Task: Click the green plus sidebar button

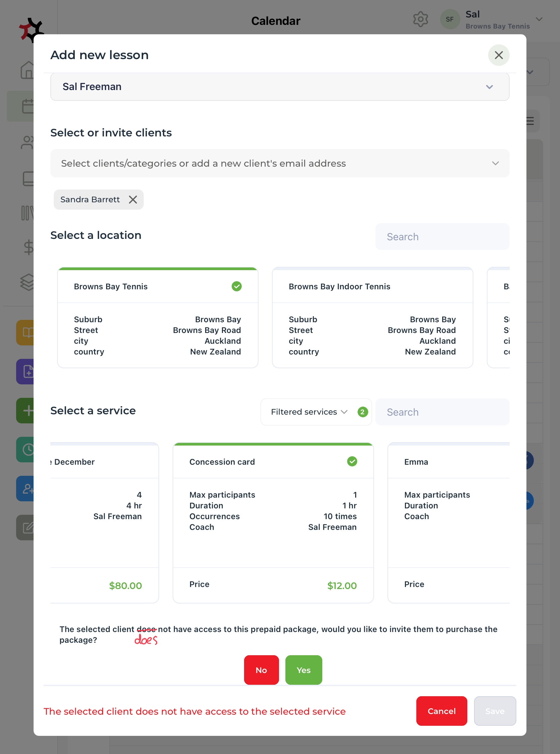Action: tap(27, 410)
